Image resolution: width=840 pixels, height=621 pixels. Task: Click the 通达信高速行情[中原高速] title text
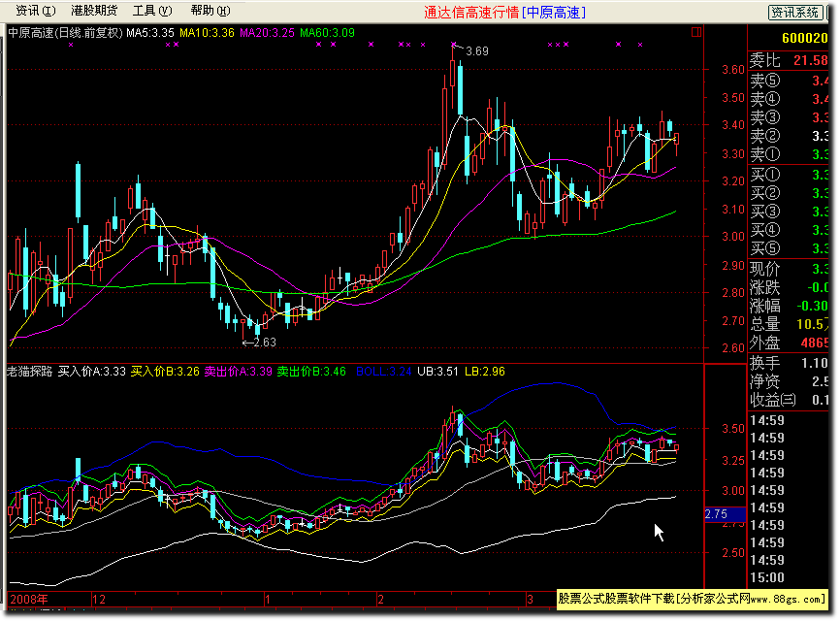504,13
